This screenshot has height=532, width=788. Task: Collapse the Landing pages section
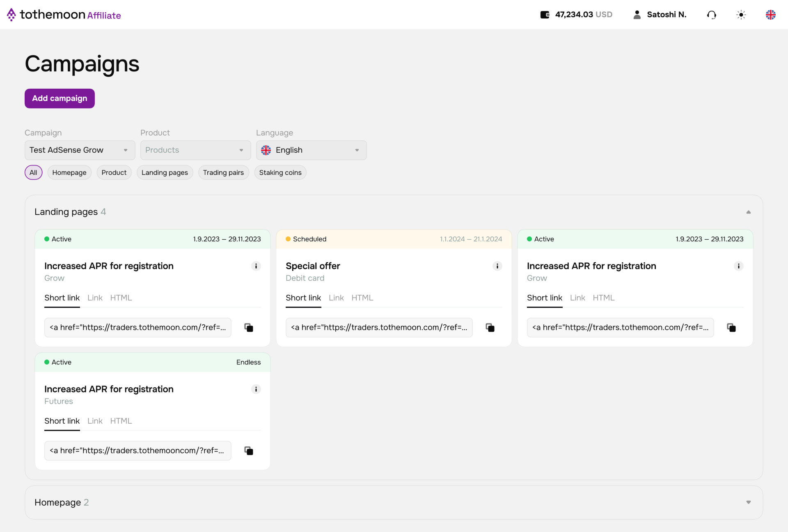click(749, 212)
